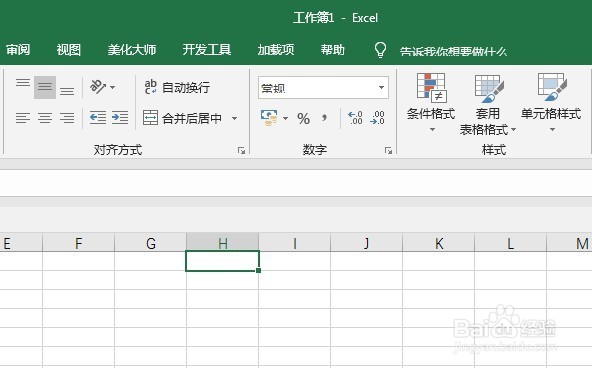Center text horizontally

45,118
